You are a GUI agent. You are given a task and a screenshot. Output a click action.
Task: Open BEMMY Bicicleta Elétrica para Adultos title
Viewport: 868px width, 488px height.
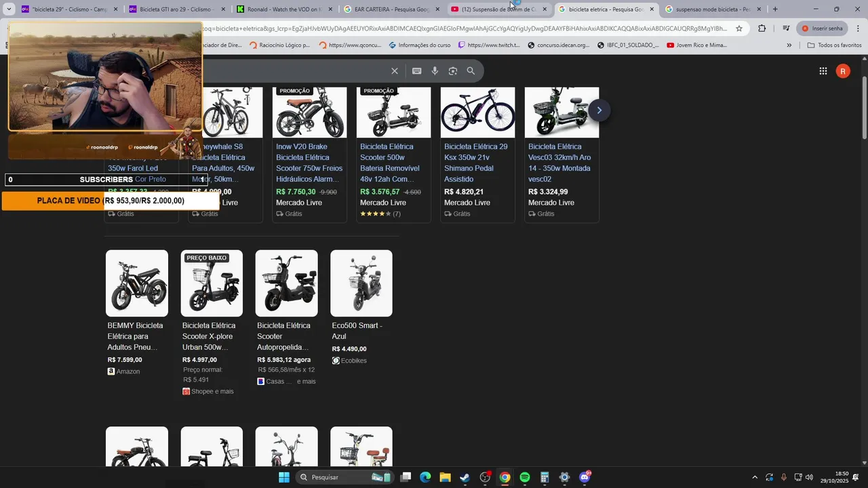click(x=136, y=336)
